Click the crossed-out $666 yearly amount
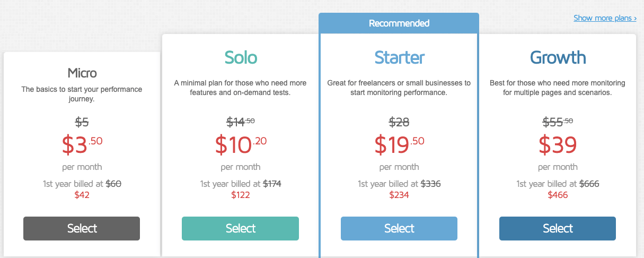This screenshot has height=258, width=644. (589, 184)
